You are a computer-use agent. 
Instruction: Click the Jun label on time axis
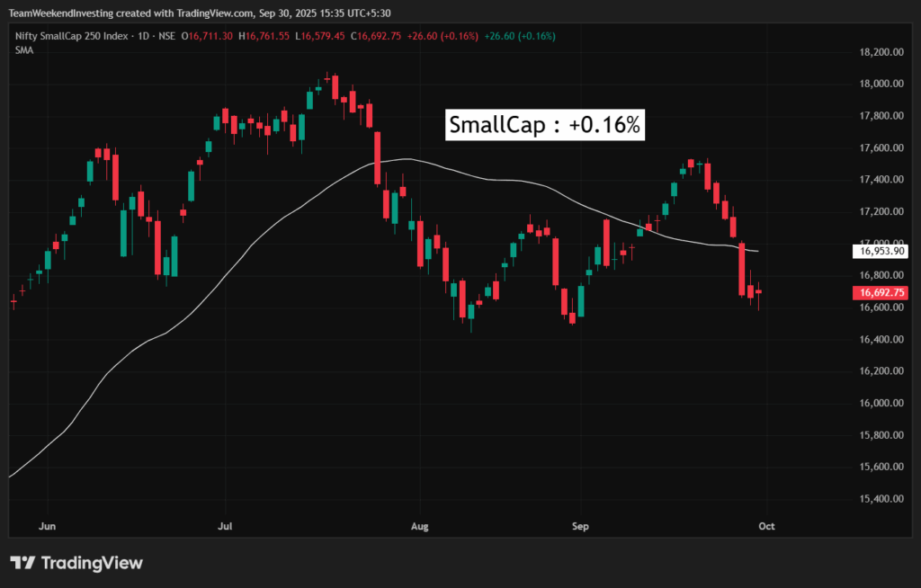(49, 526)
